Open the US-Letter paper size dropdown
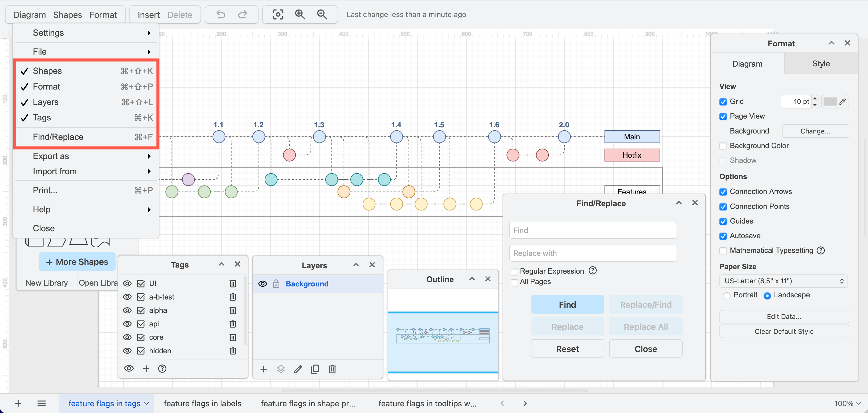Viewport: 868px width, 413px height. [783, 281]
